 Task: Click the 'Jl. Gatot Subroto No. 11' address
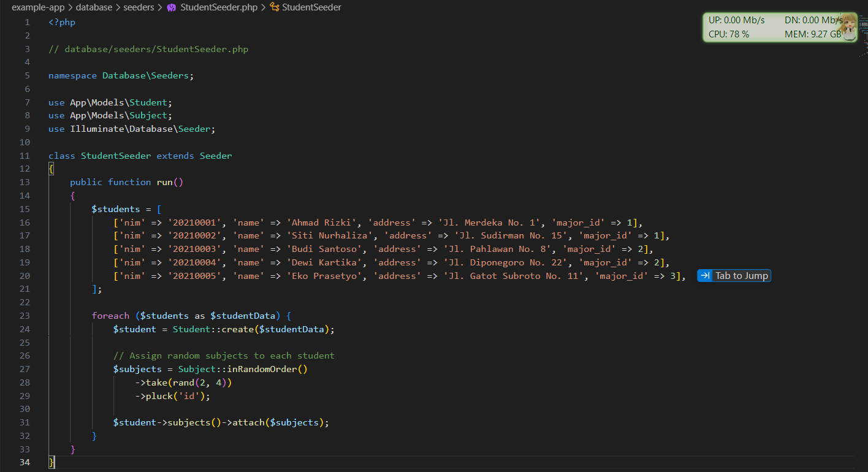[x=513, y=276]
